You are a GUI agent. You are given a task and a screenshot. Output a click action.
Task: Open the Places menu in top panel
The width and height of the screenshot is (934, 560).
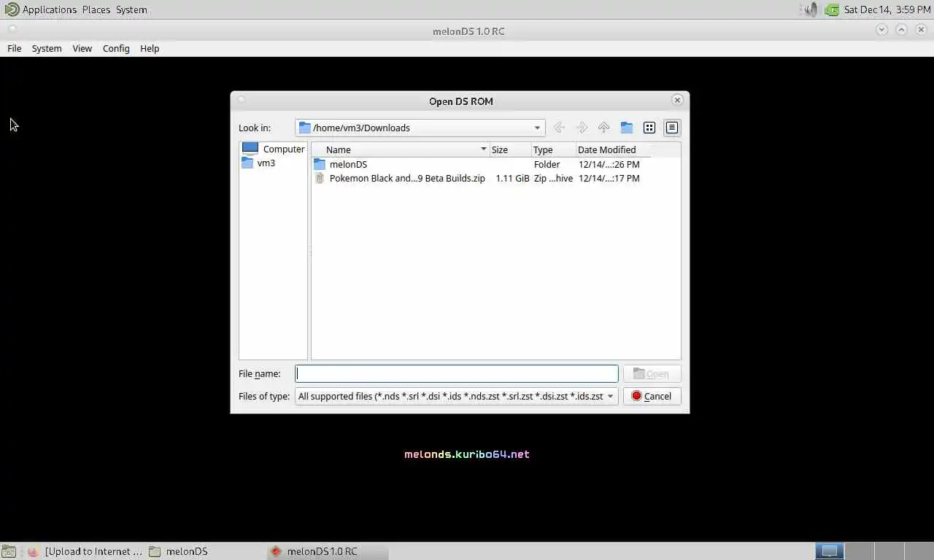(96, 9)
